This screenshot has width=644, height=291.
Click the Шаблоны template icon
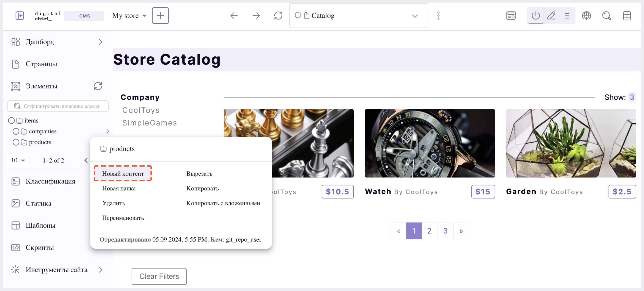tap(16, 225)
